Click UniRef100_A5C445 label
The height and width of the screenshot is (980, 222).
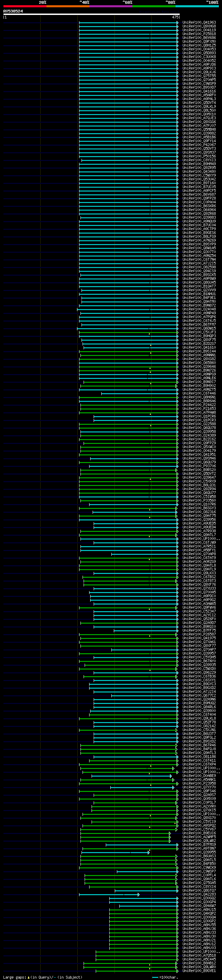(199, 959)
